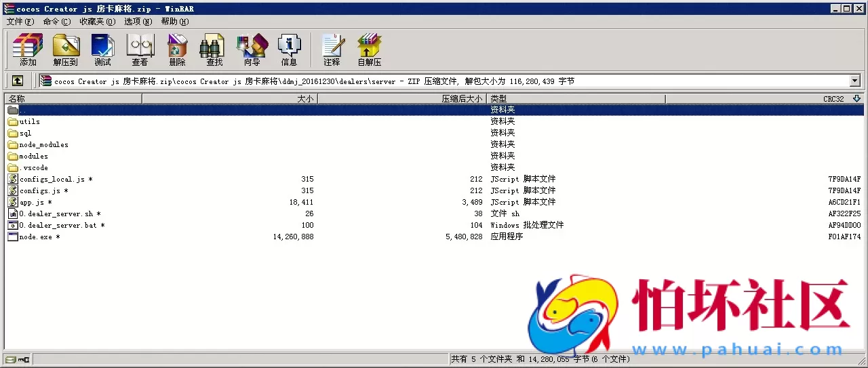Open the Favorites (收藏夹) menu
The height and width of the screenshot is (368, 868).
pos(97,22)
